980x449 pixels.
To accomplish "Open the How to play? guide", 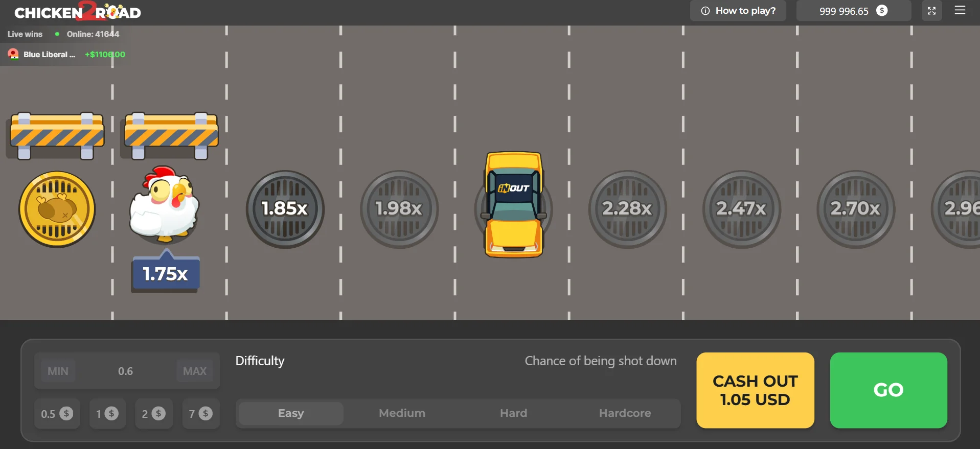I will click(738, 11).
